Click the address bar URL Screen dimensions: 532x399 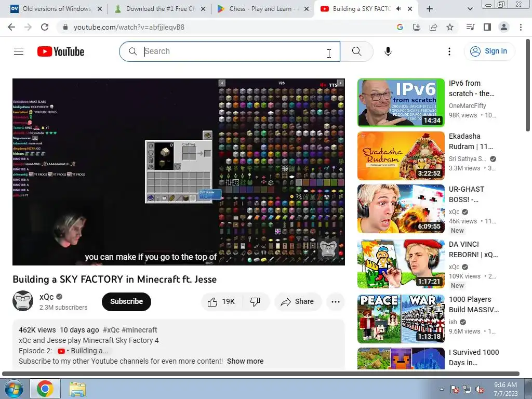(129, 27)
